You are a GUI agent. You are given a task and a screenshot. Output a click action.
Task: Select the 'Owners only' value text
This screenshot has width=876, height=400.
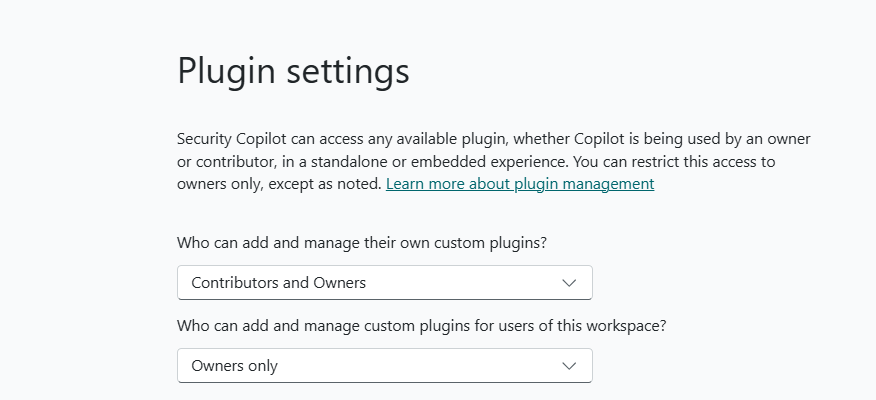235,366
